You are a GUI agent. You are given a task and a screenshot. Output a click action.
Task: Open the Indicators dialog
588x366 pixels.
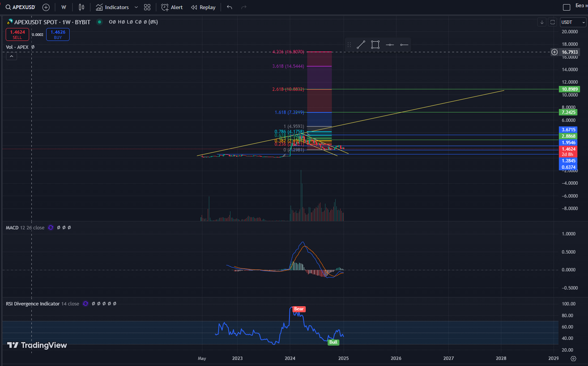click(x=113, y=7)
